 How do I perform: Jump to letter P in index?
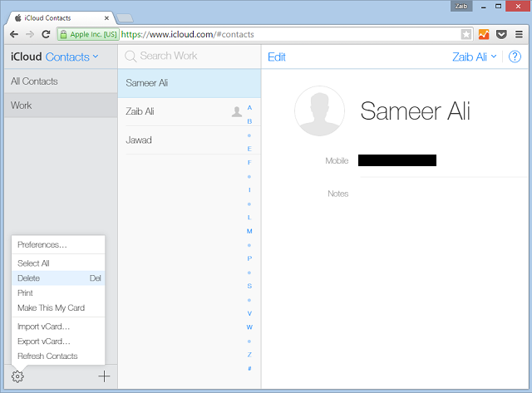click(x=249, y=258)
